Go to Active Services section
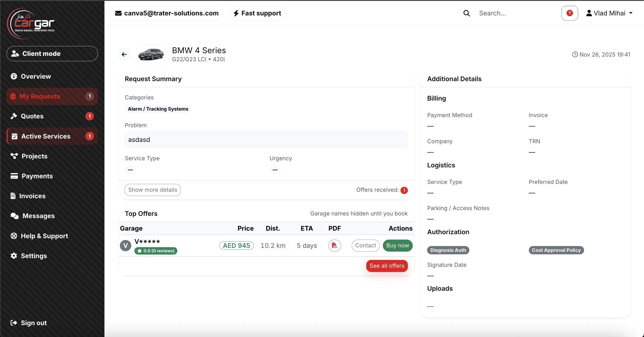This screenshot has height=337, width=644. (x=46, y=136)
